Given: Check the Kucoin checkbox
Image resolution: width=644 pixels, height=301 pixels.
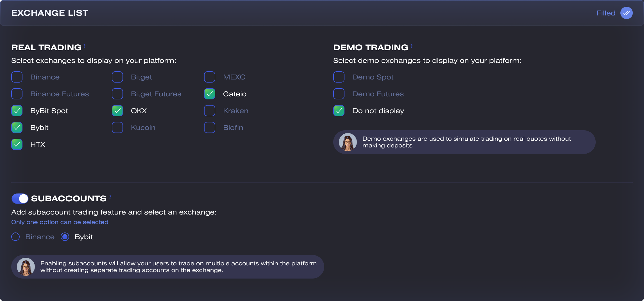Looking at the screenshot, I should coord(117,127).
